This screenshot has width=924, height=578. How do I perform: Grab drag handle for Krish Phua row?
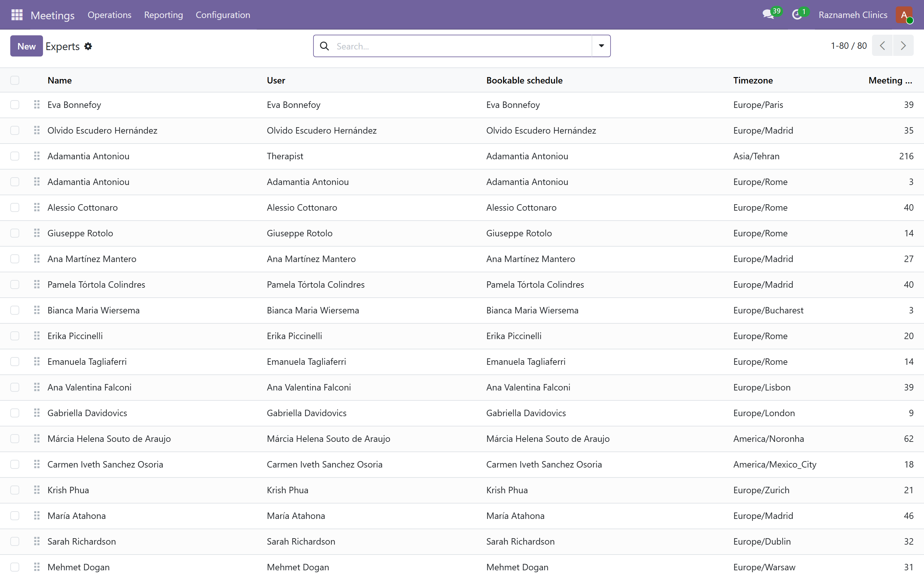[37, 490]
